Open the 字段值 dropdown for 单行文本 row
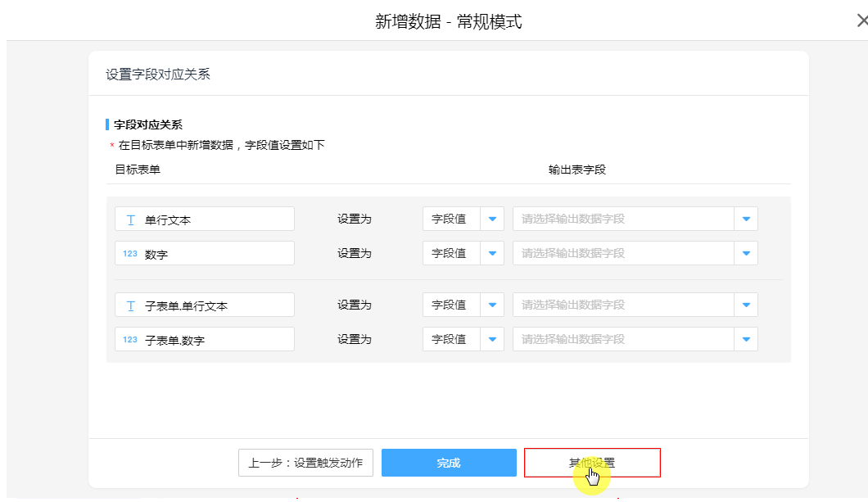Image resolution: width=868 pixels, height=502 pixels. coord(491,219)
